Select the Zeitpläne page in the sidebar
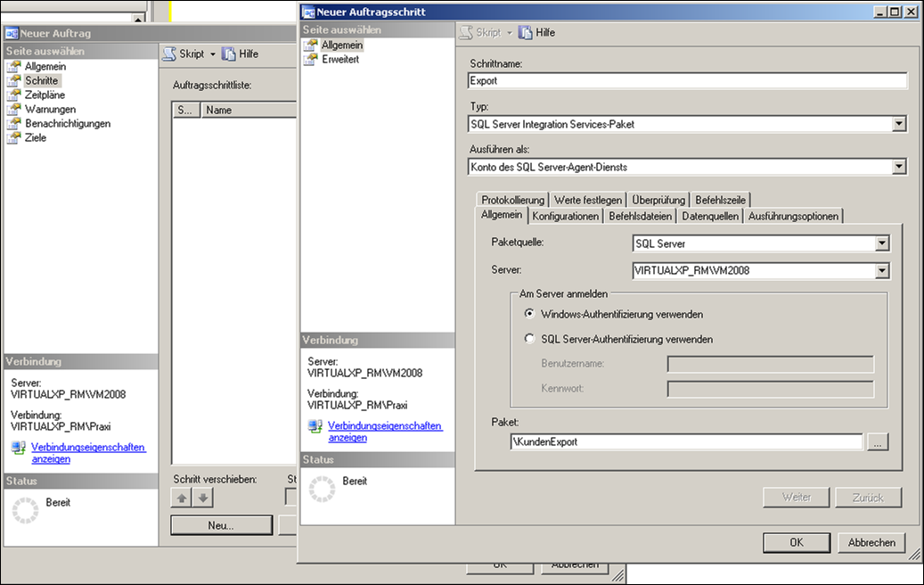Image resolution: width=924 pixels, height=585 pixels. 45,95
